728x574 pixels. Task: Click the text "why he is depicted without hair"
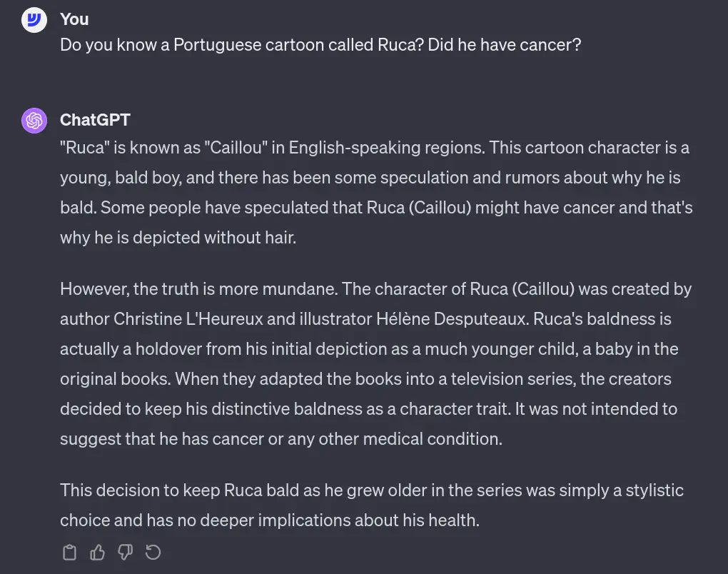178,238
